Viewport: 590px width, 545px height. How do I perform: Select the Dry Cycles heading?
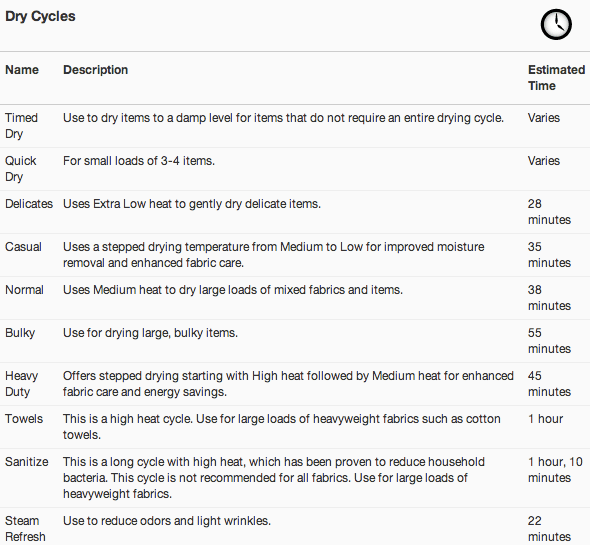40,17
